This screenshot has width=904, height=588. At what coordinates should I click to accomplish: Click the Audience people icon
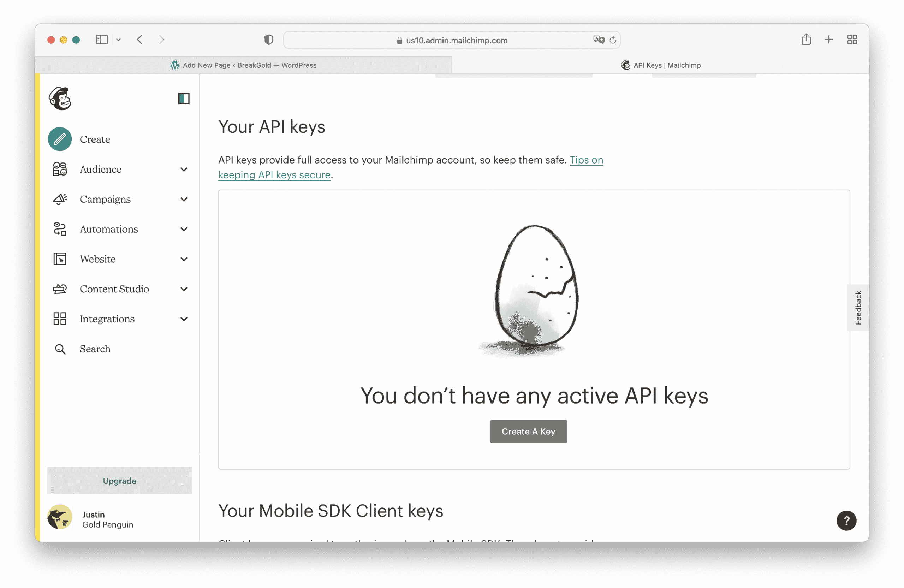tap(60, 169)
